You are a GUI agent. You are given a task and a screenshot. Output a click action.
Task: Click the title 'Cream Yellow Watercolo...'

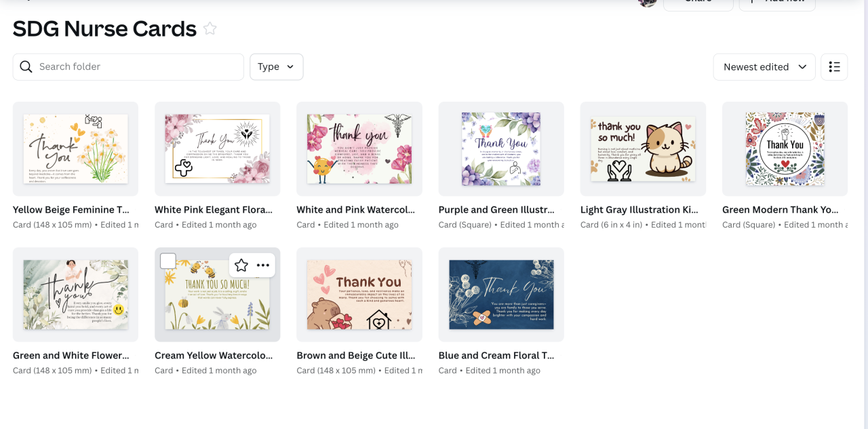pyautogui.click(x=214, y=356)
